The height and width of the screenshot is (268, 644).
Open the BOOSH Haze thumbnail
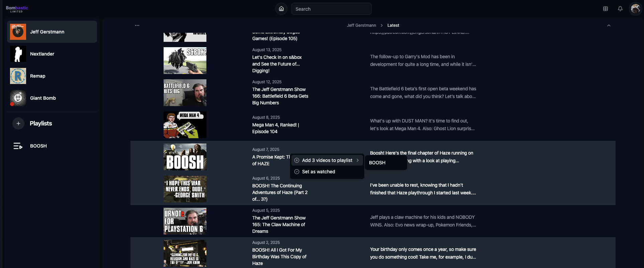tap(185, 157)
